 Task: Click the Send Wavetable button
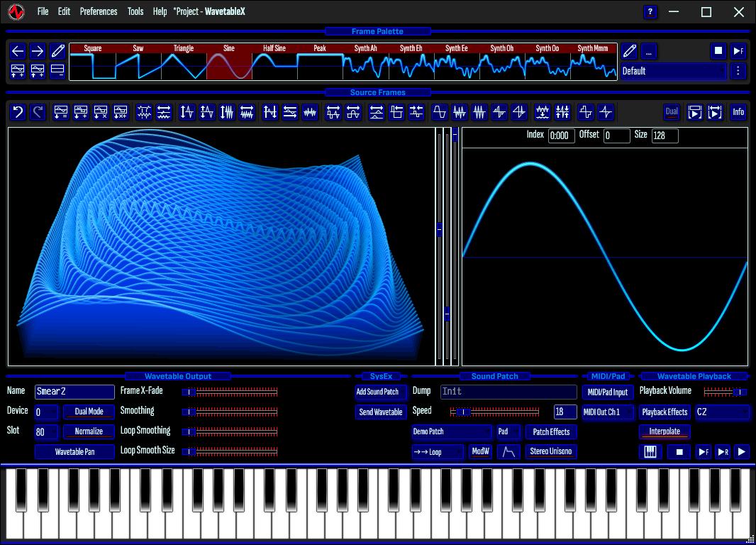380,412
